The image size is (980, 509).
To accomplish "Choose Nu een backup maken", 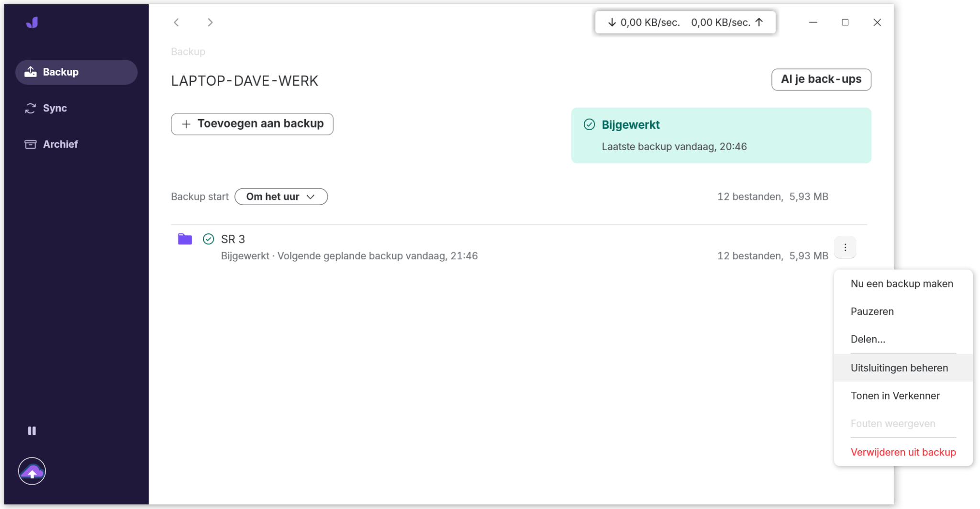I will (903, 284).
